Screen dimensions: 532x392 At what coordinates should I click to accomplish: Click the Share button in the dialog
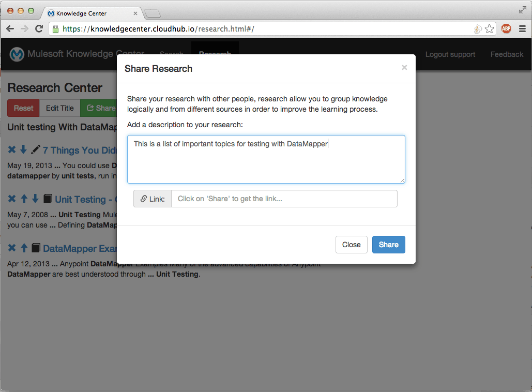[x=388, y=244]
